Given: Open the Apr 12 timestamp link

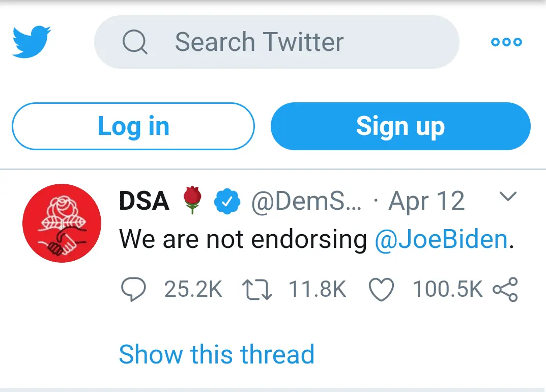Looking at the screenshot, I should pyautogui.click(x=426, y=202).
